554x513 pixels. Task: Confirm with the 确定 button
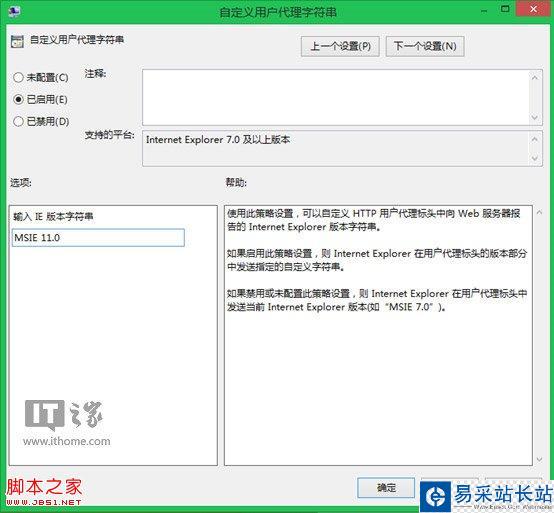click(x=386, y=488)
